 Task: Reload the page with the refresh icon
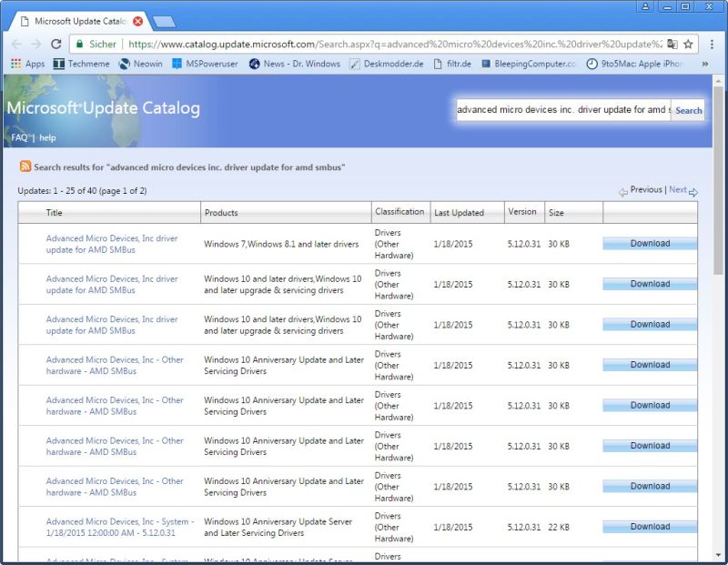pyautogui.click(x=56, y=44)
